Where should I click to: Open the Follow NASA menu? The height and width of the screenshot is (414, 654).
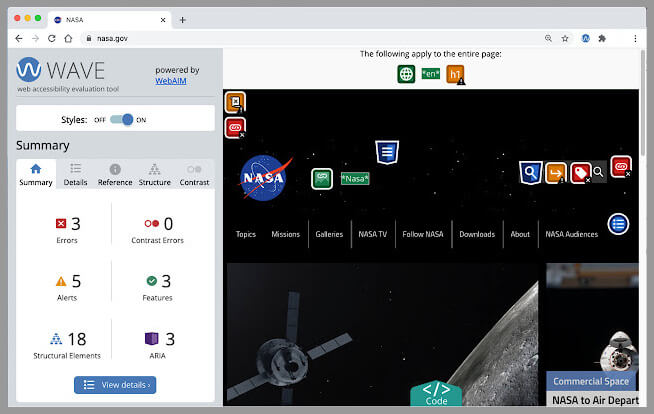pos(423,234)
